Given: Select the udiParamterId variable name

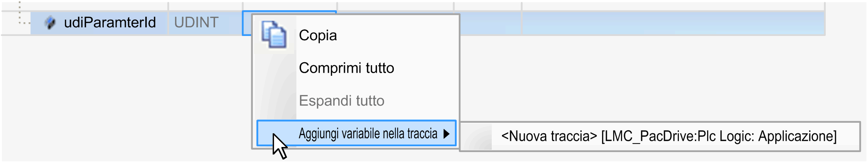Looking at the screenshot, I should point(110,23).
